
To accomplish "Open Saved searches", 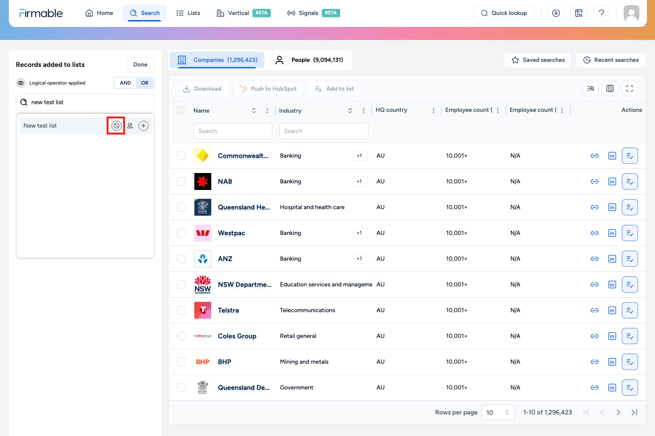I will [x=538, y=60].
